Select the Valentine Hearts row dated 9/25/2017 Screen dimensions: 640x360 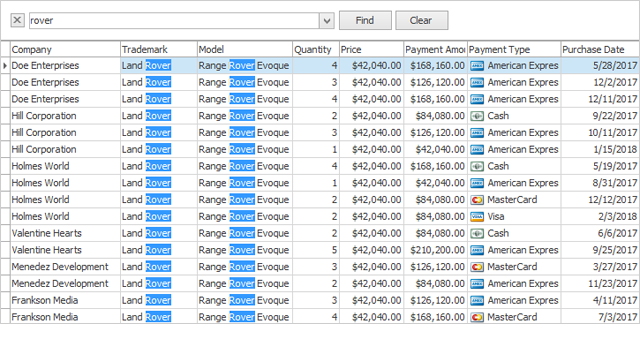pos(320,250)
